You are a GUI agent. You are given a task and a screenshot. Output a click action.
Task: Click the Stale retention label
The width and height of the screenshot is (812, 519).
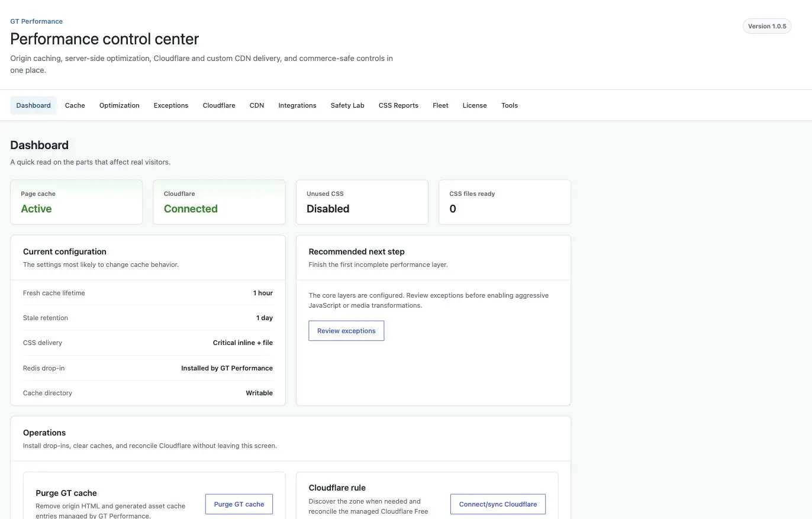tap(46, 318)
